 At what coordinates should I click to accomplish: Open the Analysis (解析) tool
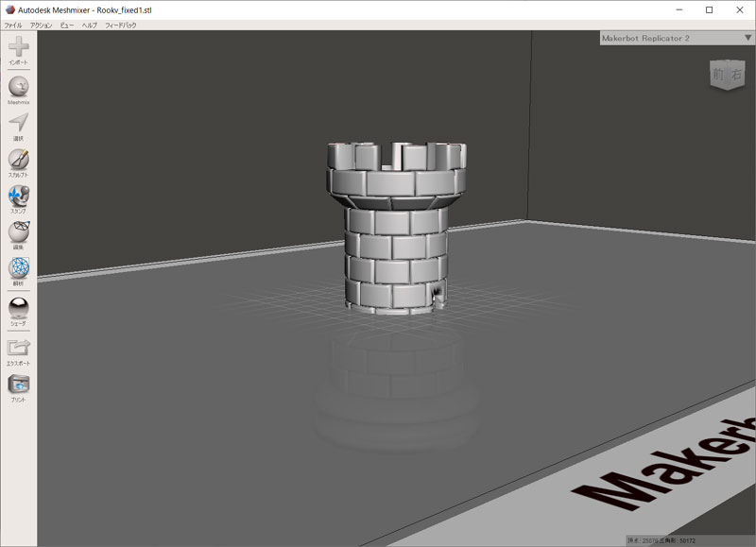tap(18, 268)
